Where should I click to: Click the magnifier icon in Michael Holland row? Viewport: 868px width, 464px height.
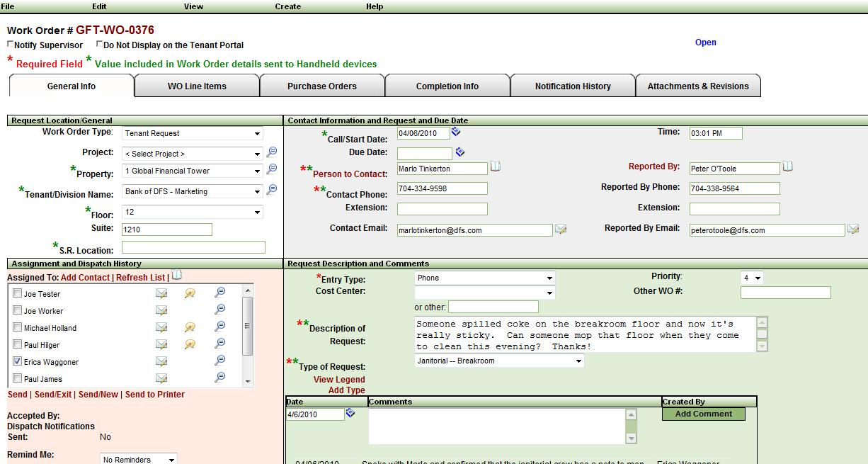point(220,326)
